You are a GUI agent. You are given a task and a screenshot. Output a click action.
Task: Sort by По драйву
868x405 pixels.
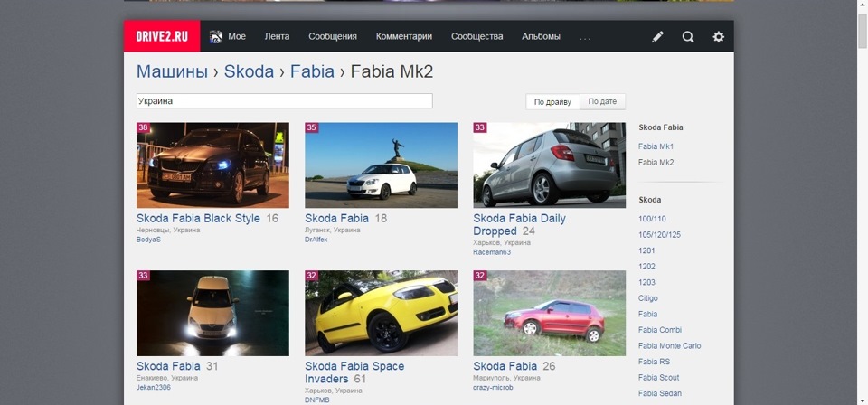(x=552, y=102)
